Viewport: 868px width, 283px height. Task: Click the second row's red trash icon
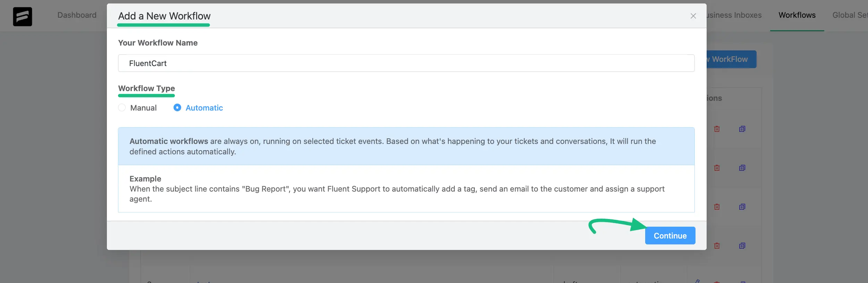point(717,168)
